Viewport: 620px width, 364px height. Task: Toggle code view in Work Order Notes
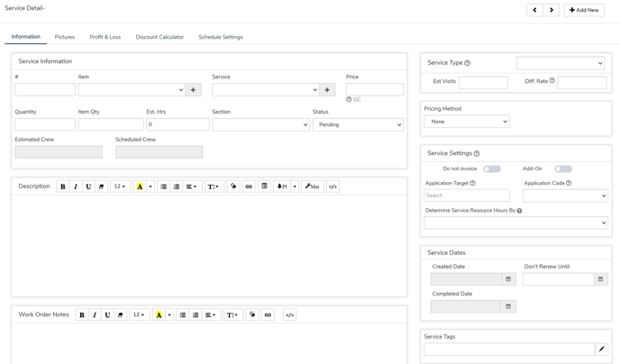click(290, 315)
